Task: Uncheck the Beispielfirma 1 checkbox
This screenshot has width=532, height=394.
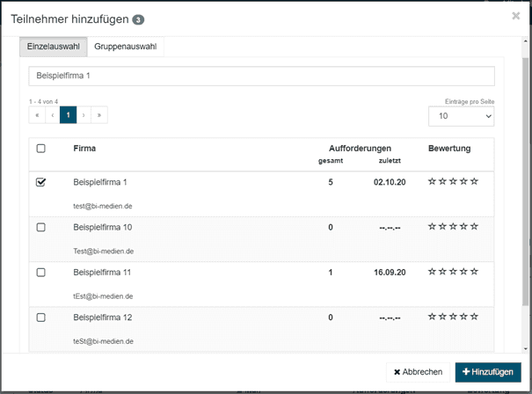Action: [x=40, y=182]
